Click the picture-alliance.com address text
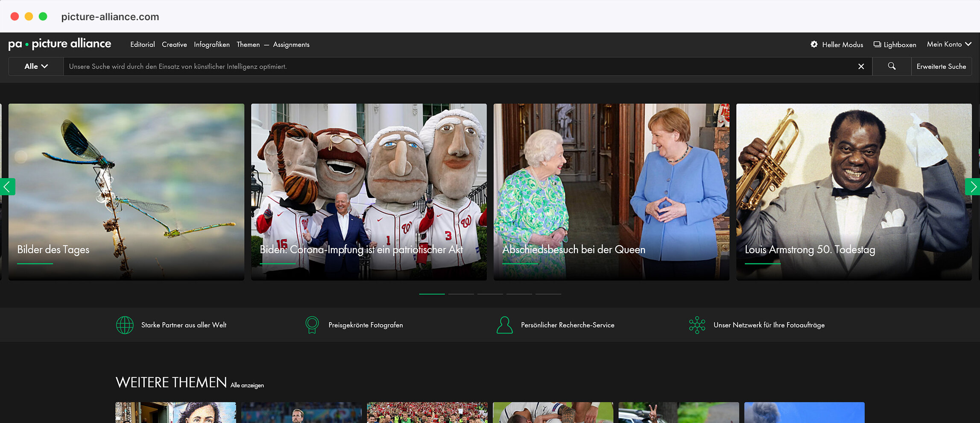 [110, 17]
